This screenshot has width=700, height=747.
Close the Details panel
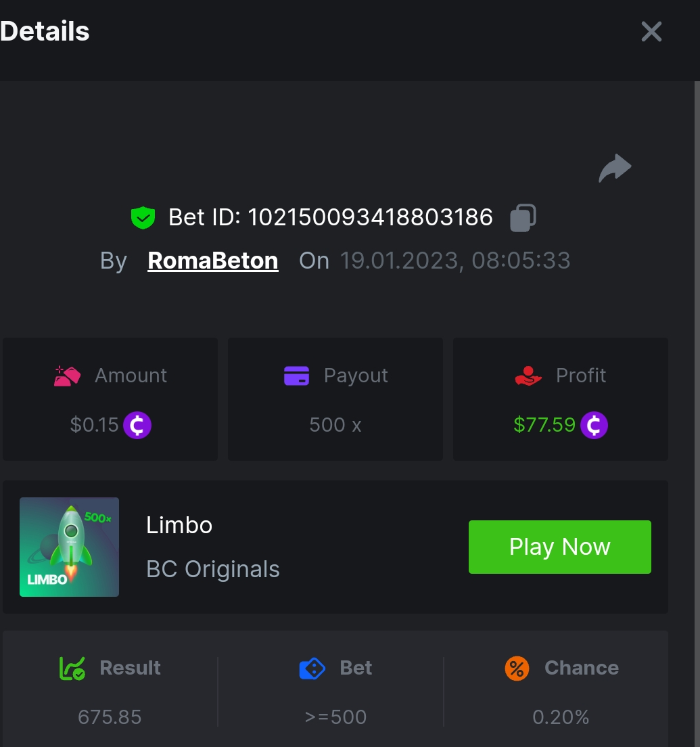[651, 31]
